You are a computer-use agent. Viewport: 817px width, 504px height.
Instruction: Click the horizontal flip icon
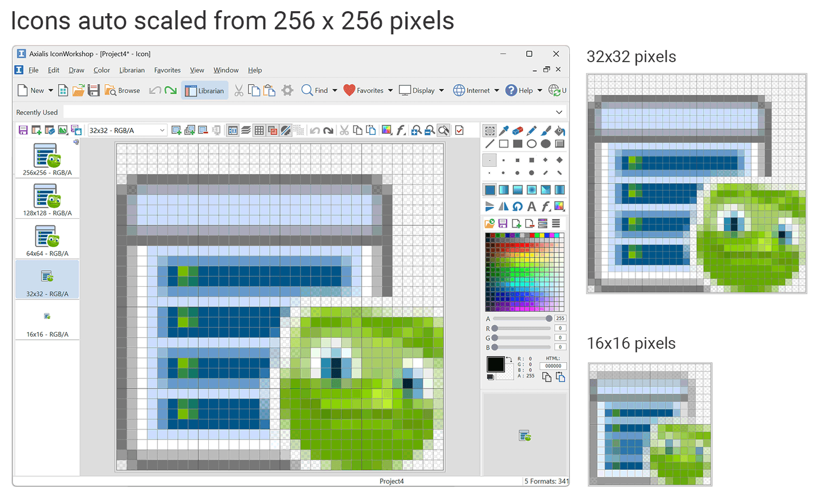[x=503, y=206]
